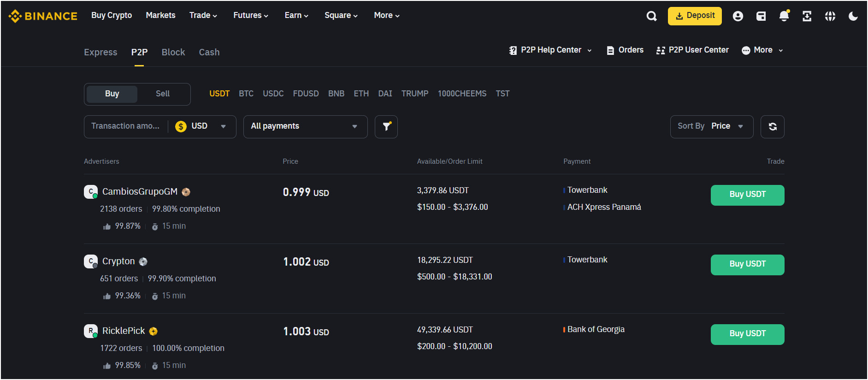Refresh the P2P listings
Viewport: 868px width, 380px height.
click(x=772, y=127)
